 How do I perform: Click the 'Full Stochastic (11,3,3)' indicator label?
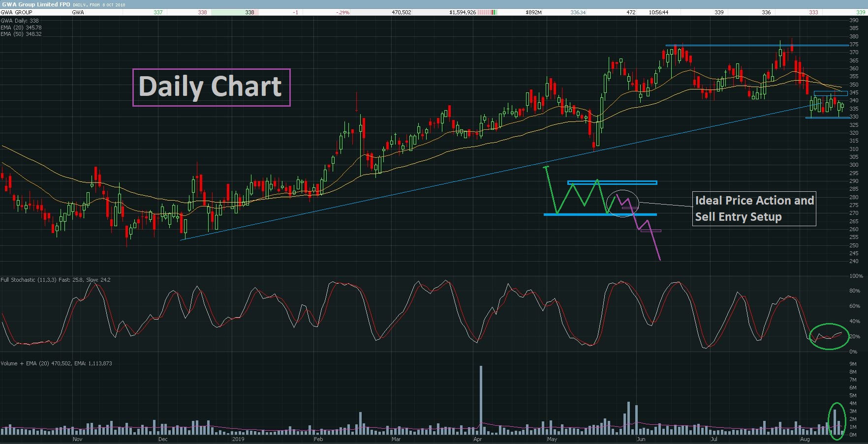29,280
